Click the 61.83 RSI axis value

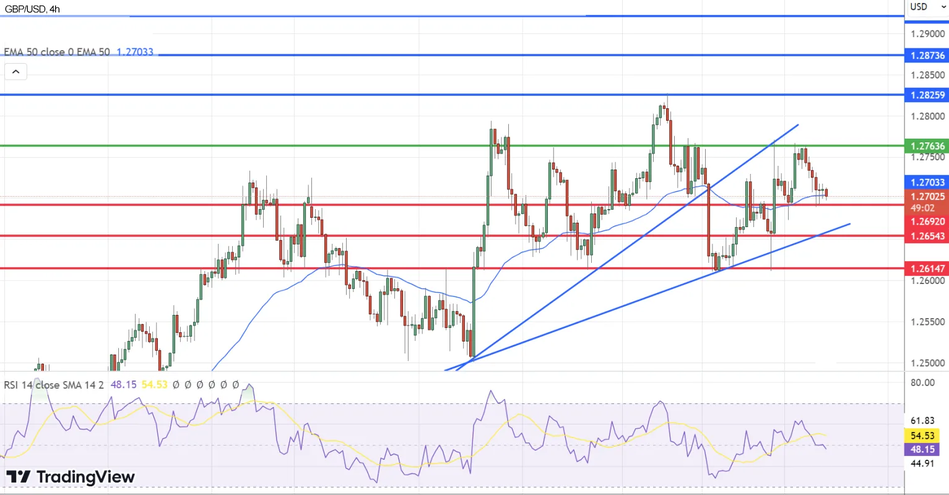922,421
